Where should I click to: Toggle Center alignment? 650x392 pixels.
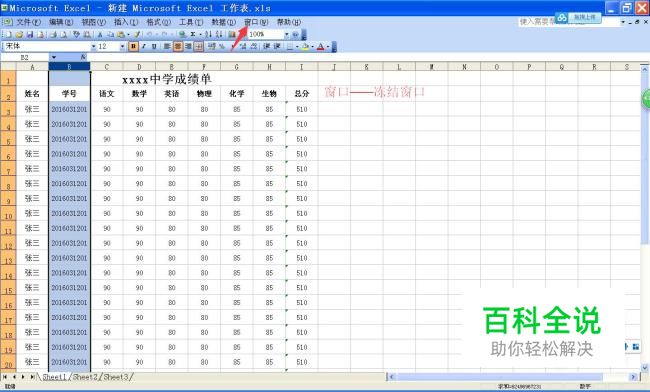click(x=177, y=46)
